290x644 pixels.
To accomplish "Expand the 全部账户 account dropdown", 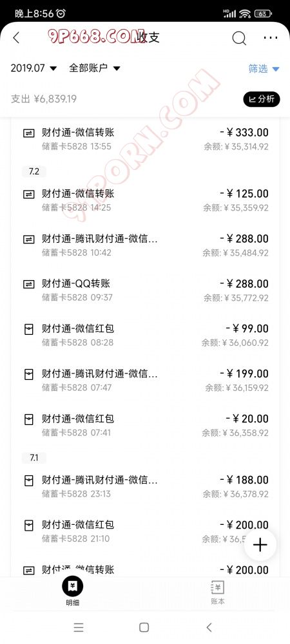I will pyautogui.click(x=95, y=68).
